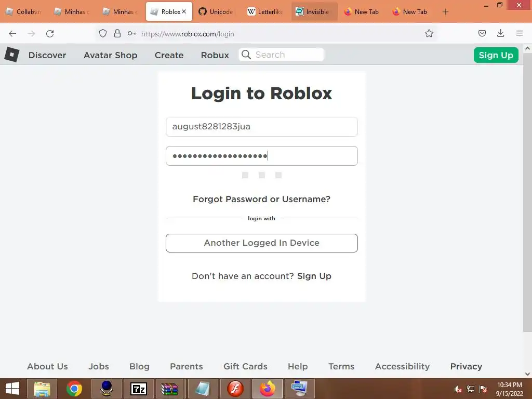Screen dimensions: 532x399
Task: Open the Help footer link
Action: pos(298,366)
